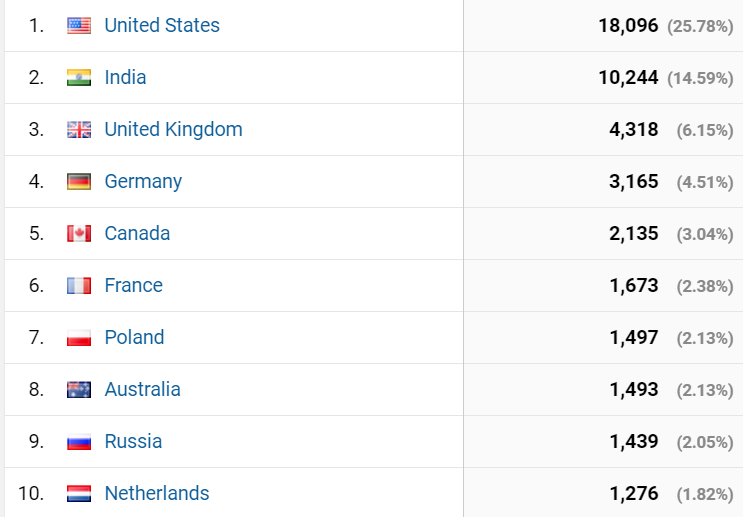The height and width of the screenshot is (517, 743).
Task: Open the Poland country link
Action: pos(134,338)
